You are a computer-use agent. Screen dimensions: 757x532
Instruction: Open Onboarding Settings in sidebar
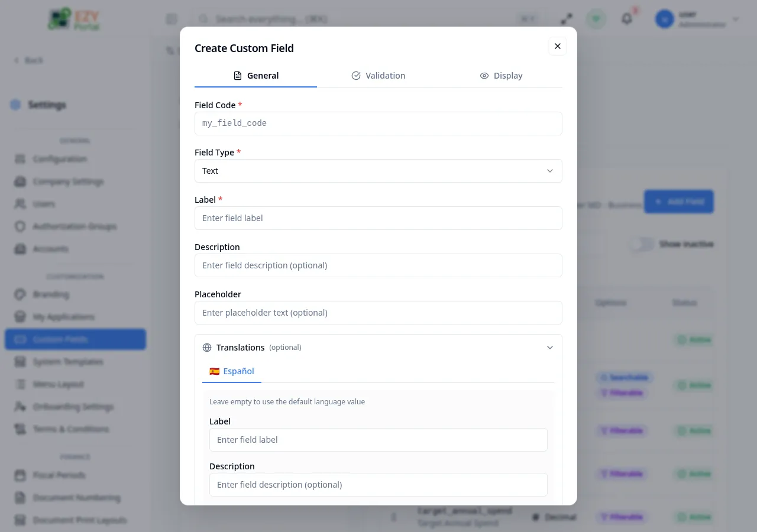pos(75,407)
